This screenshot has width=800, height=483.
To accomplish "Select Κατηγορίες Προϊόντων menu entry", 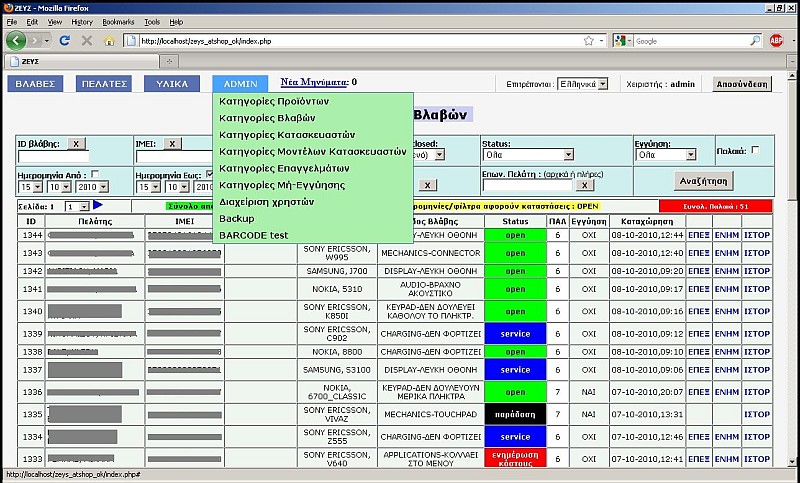I will pos(274,101).
